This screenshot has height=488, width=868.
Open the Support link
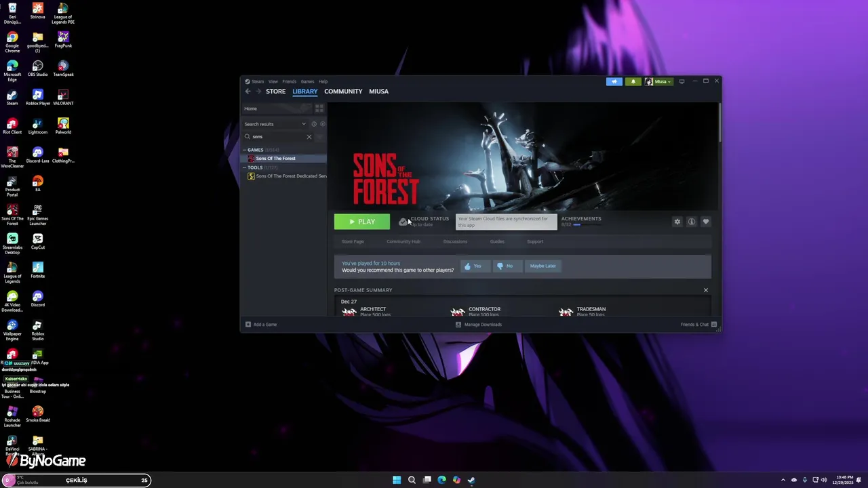535,241
